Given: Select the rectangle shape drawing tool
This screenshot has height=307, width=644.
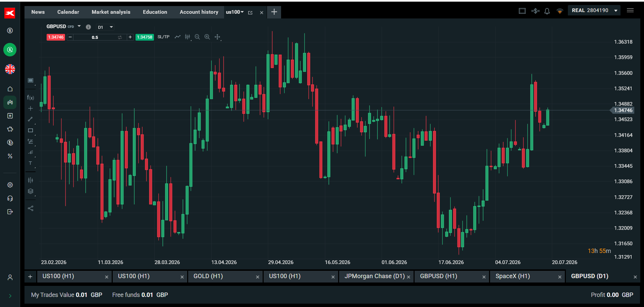Looking at the screenshot, I should pos(31,131).
